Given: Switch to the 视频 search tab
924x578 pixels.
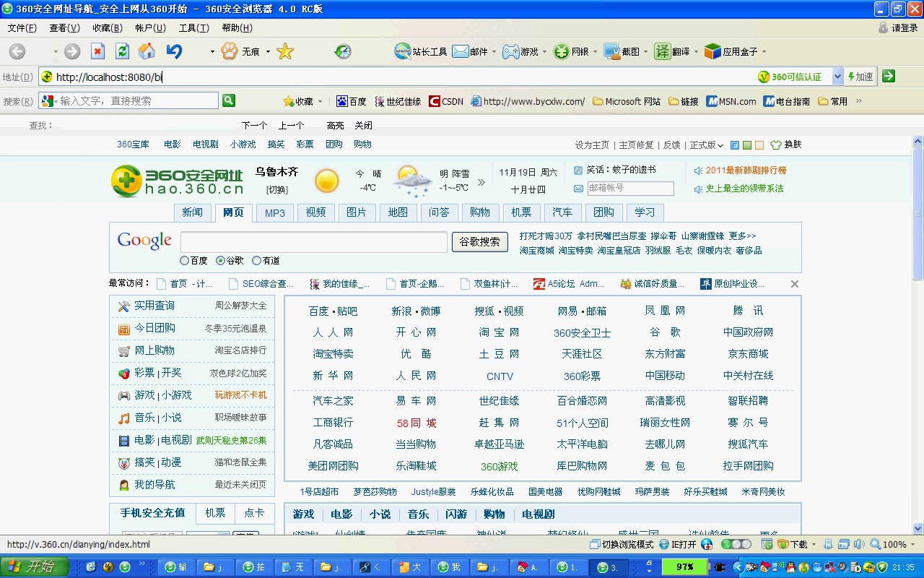Looking at the screenshot, I should pyautogui.click(x=315, y=212).
